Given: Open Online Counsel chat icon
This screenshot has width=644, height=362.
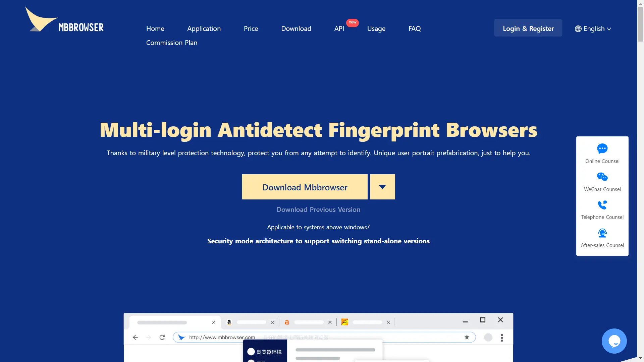Looking at the screenshot, I should click(x=602, y=148).
